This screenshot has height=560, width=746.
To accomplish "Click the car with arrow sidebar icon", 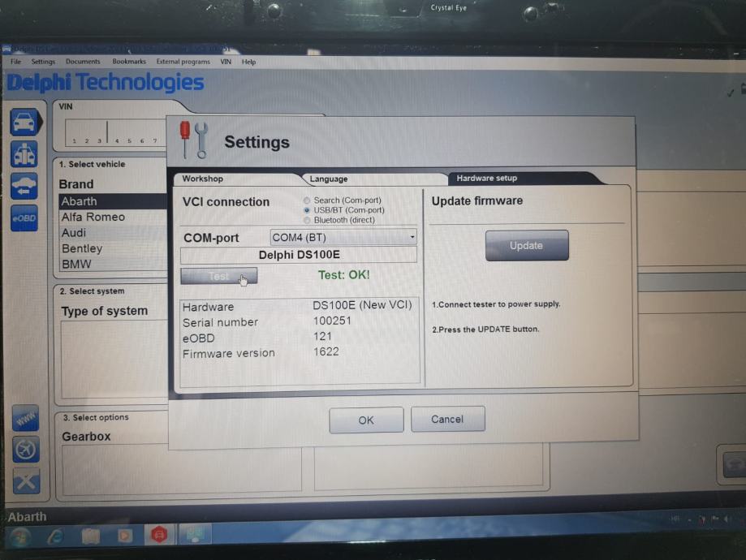I will coord(24,186).
